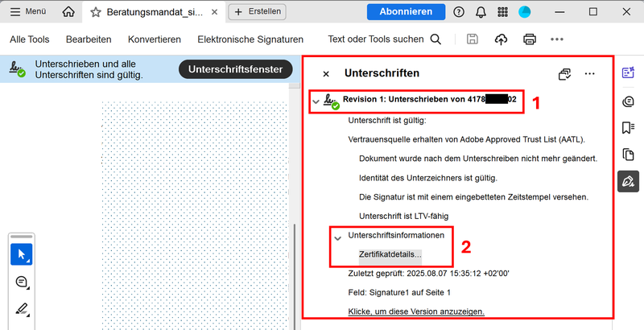Click the save disk icon

click(x=473, y=39)
